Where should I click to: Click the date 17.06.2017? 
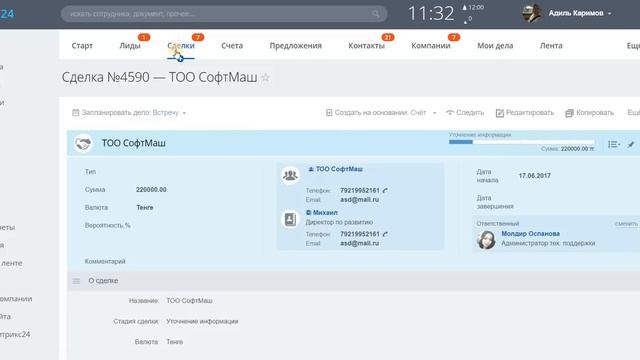[535, 176]
